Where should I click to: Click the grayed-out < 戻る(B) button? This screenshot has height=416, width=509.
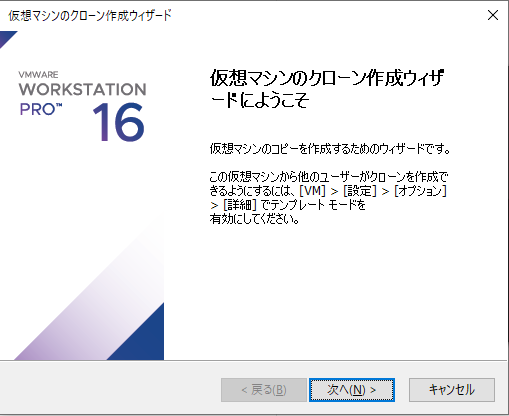coord(264,390)
